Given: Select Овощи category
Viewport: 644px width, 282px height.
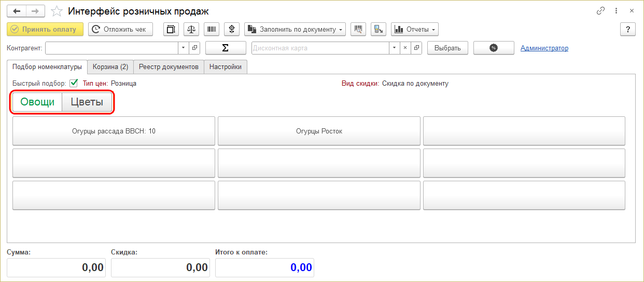Looking at the screenshot, I should (x=37, y=102).
